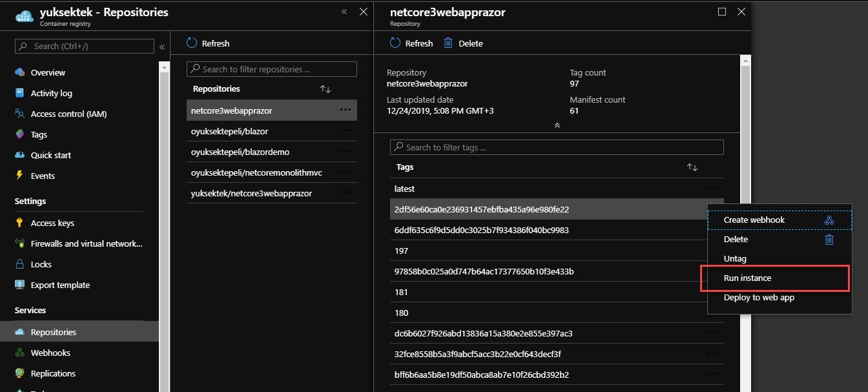Delete the netcore3webapprazor repository
This screenshot has height=392, width=868.
pos(463,43)
